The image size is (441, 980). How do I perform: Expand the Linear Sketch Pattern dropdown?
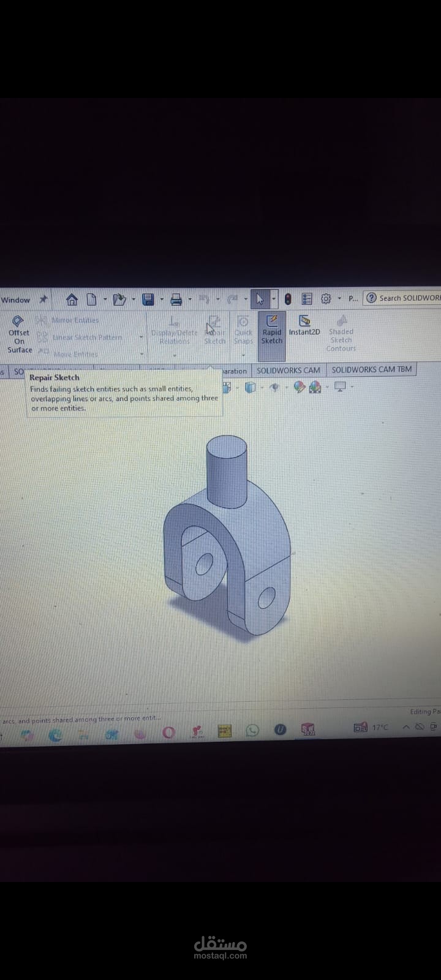[141, 337]
